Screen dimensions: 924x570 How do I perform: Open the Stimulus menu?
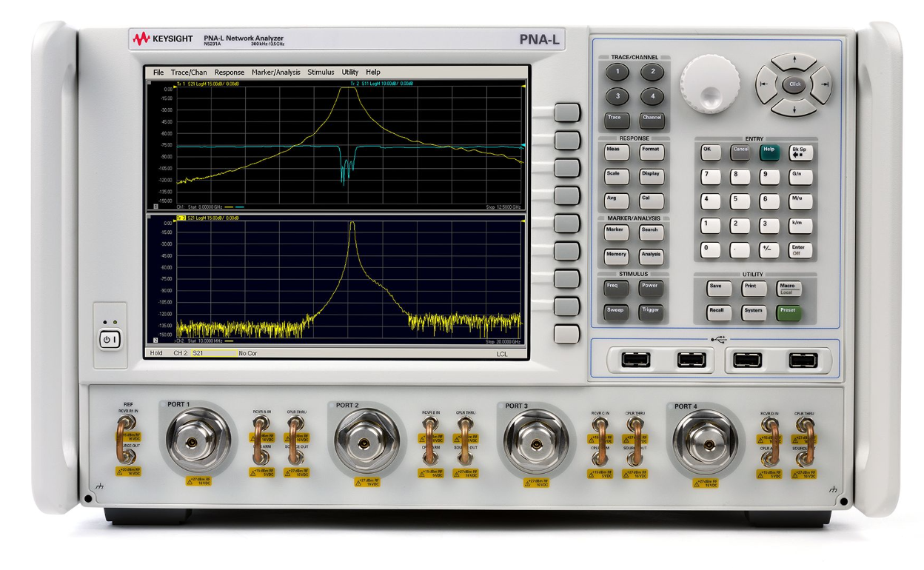tap(321, 73)
